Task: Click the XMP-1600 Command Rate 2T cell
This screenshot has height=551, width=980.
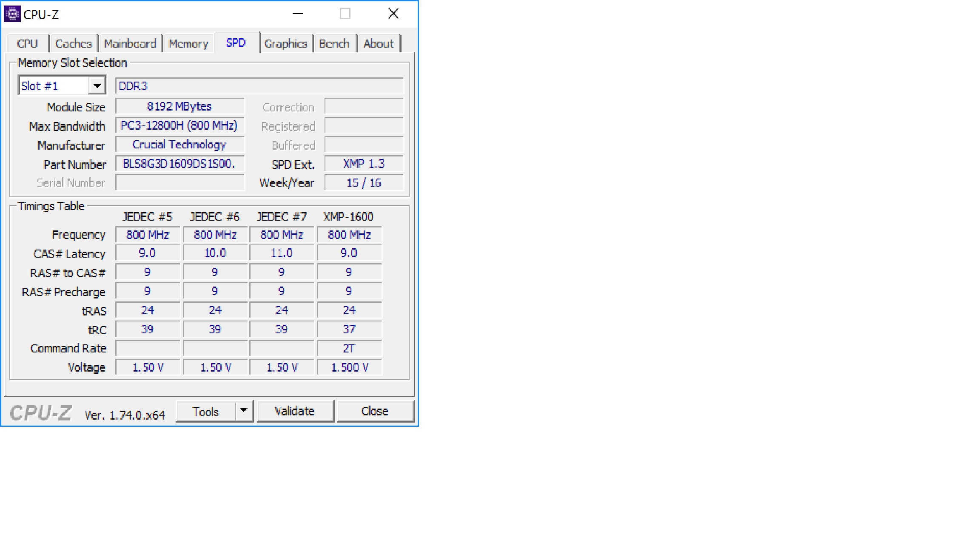Action: (x=349, y=348)
